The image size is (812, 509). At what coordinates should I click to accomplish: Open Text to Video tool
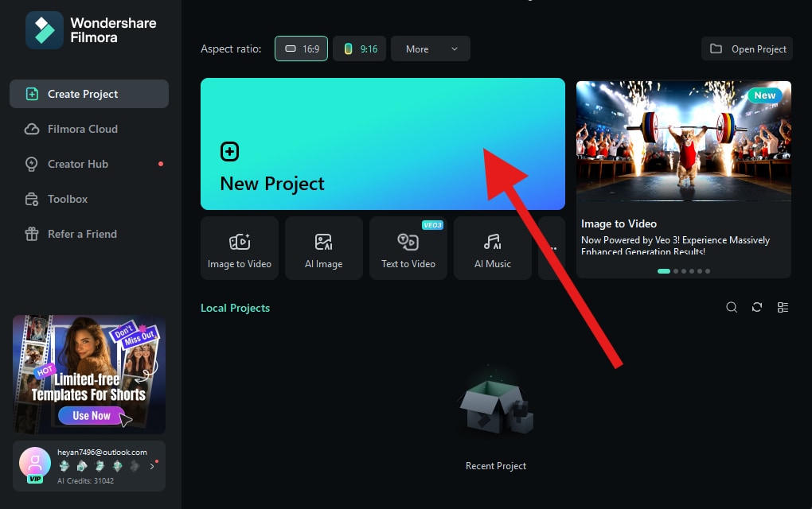coord(408,248)
